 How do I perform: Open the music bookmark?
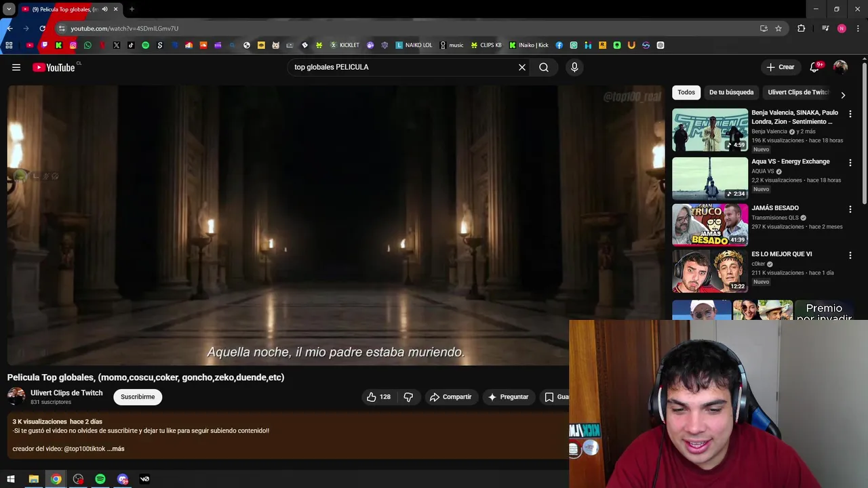point(452,45)
